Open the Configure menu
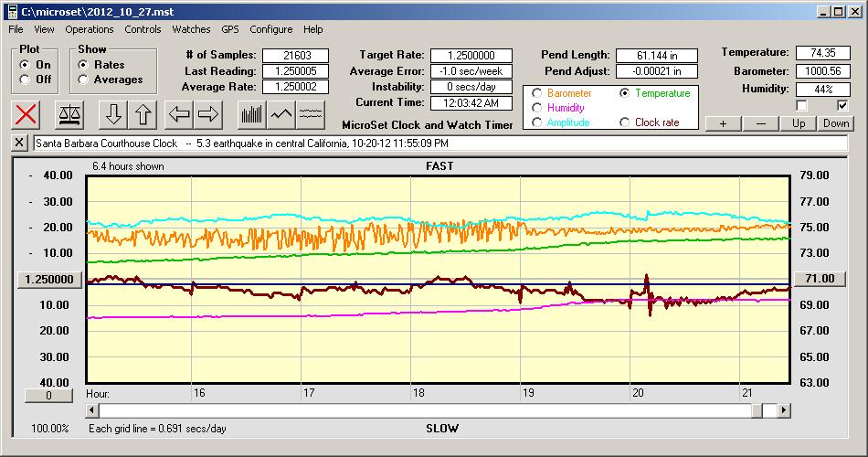 point(271,29)
